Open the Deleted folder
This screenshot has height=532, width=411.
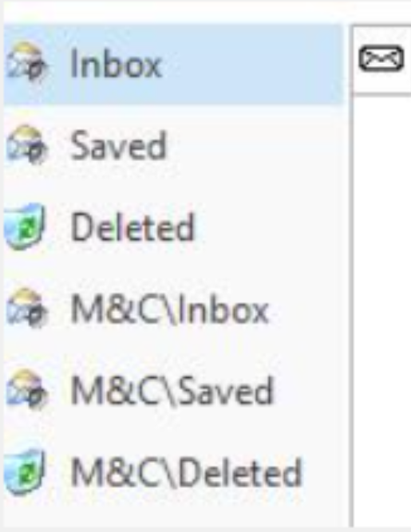(132, 227)
